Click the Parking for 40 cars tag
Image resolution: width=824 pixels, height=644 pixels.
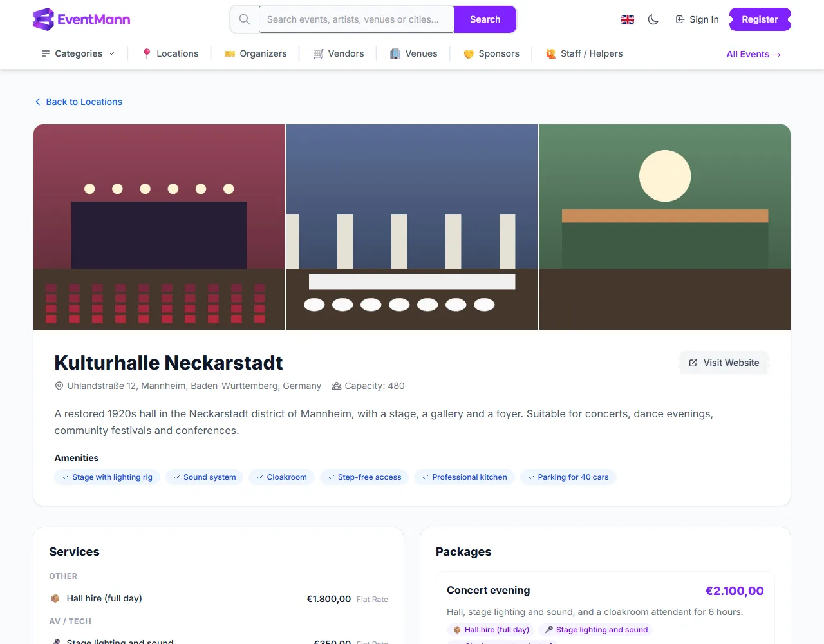tap(568, 477)
